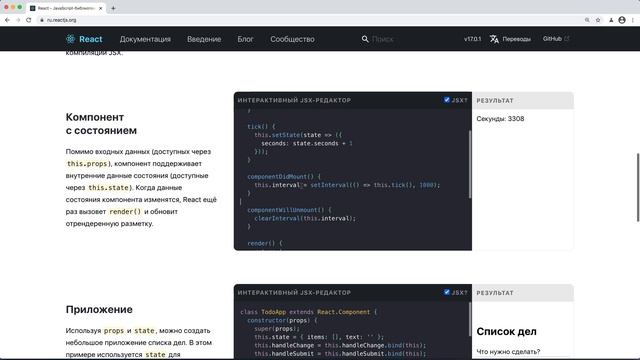Click the lock icon in address bar
Viewport: 640px width, 360px height.
[42, 20]
